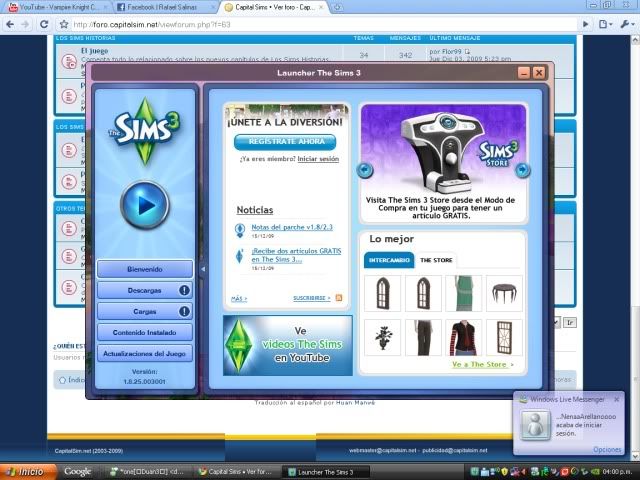This screenshot has width=640, height=480.
Task: Click the Google taskbar search box
Action: point(77,472)
